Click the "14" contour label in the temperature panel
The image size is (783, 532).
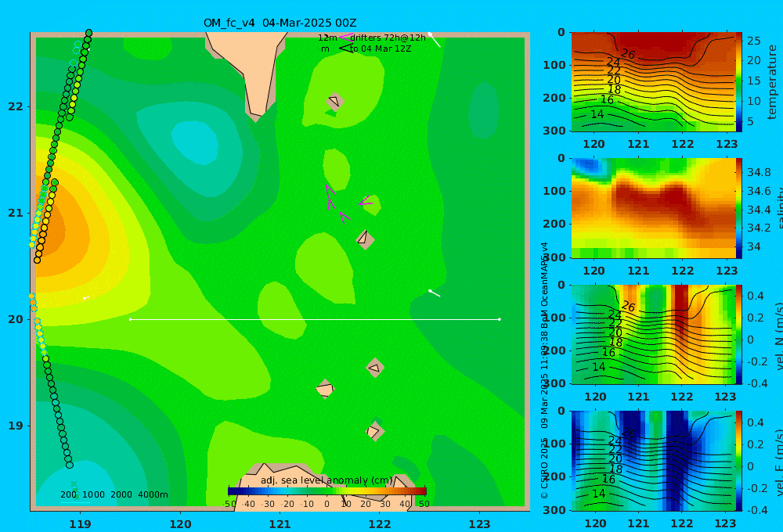coord(597,114)
